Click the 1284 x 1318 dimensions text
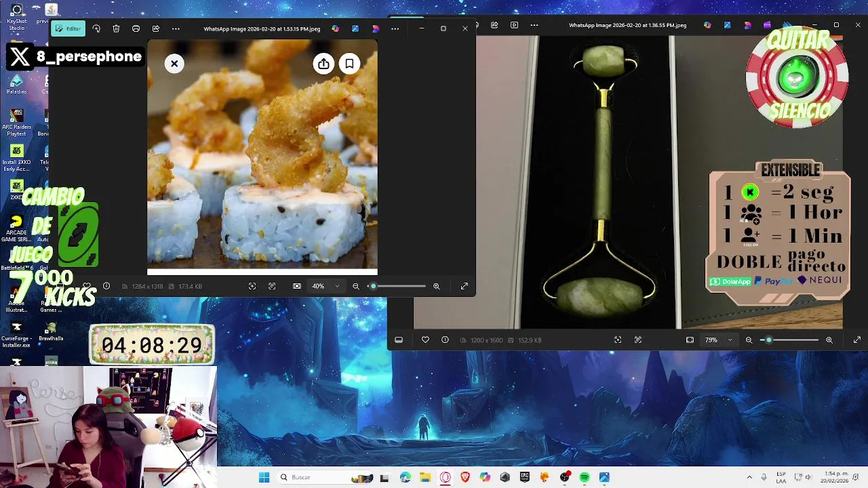The width and height of the screenshot is (868, 488). [x=147, y=287]
